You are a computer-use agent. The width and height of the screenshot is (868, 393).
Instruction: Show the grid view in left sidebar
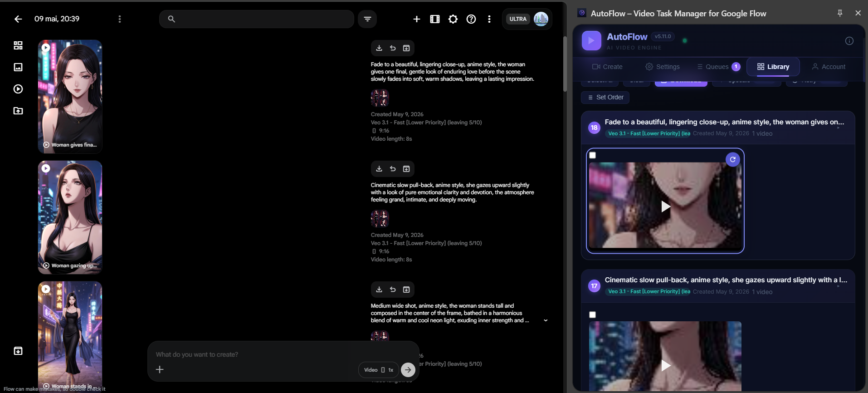click(x=18, y=45)
